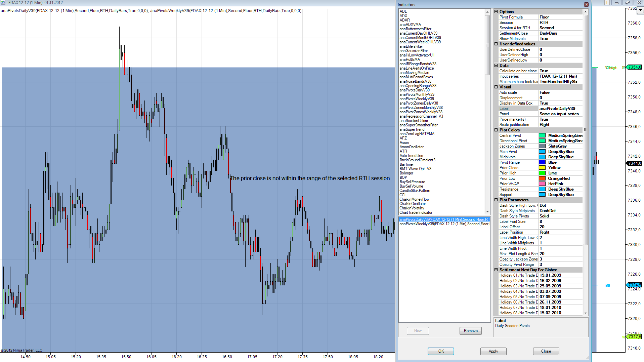Select applied anaPivotsWeeklyV39 indicator entry
This screenshot has height=362, width=644.
pyautogui.click(x=444, y=224)
